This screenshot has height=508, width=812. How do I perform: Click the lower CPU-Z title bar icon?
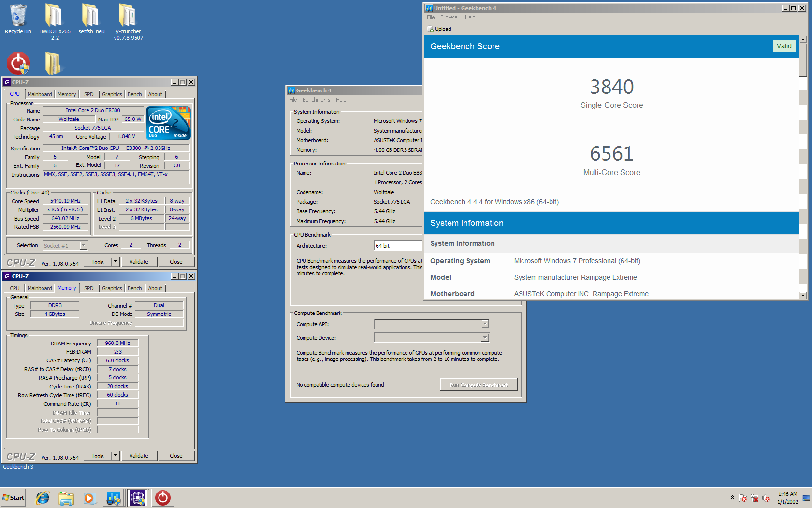coord(7,276)
